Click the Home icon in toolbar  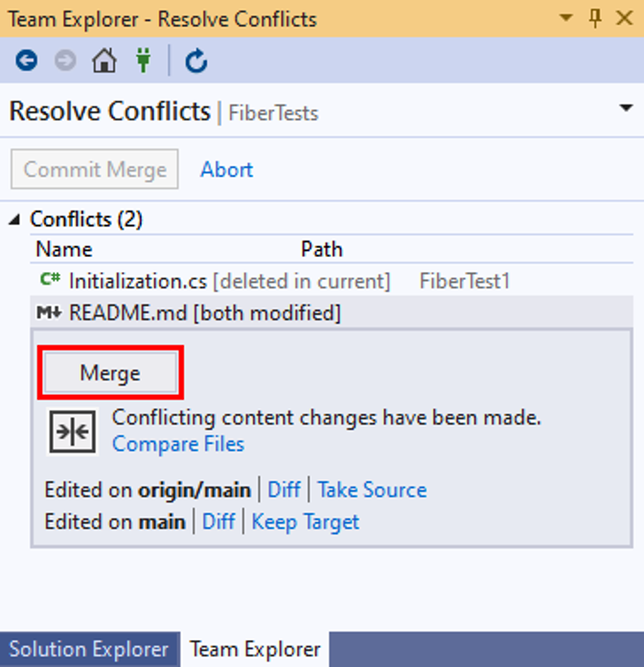point(103,61)
